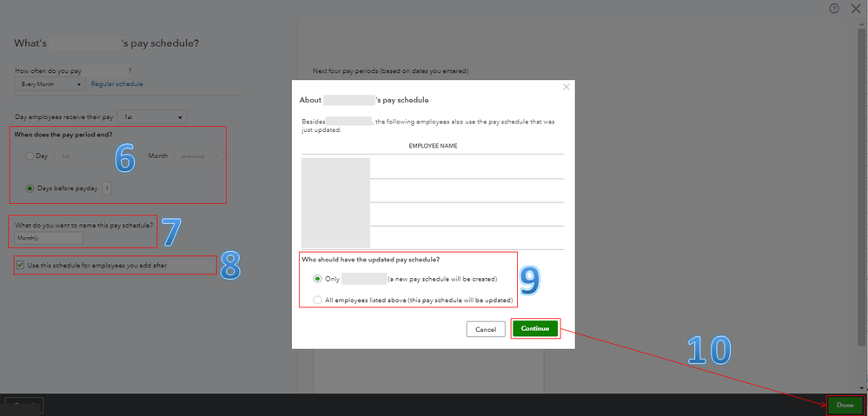Open the pay period end day dropdown
The image size is (868, 416).
pyautogui.click(x=83, y=156)
